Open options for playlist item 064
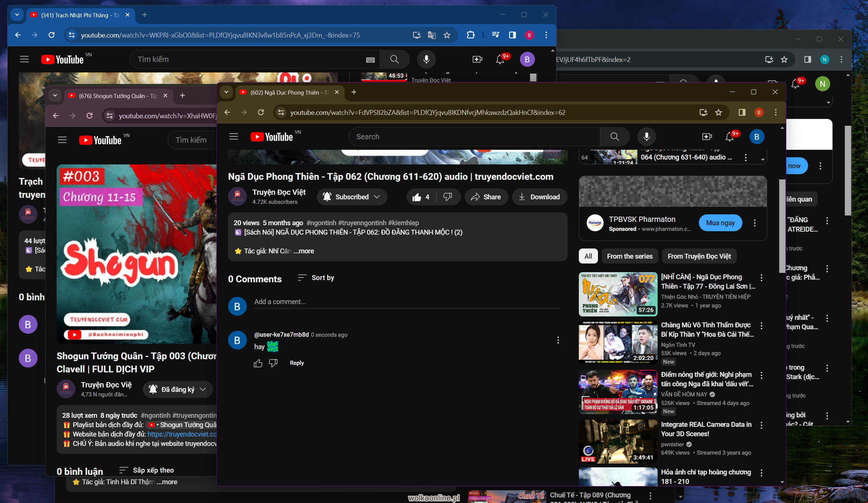This screenshot has width=868, height=503. tap(746, 158)
